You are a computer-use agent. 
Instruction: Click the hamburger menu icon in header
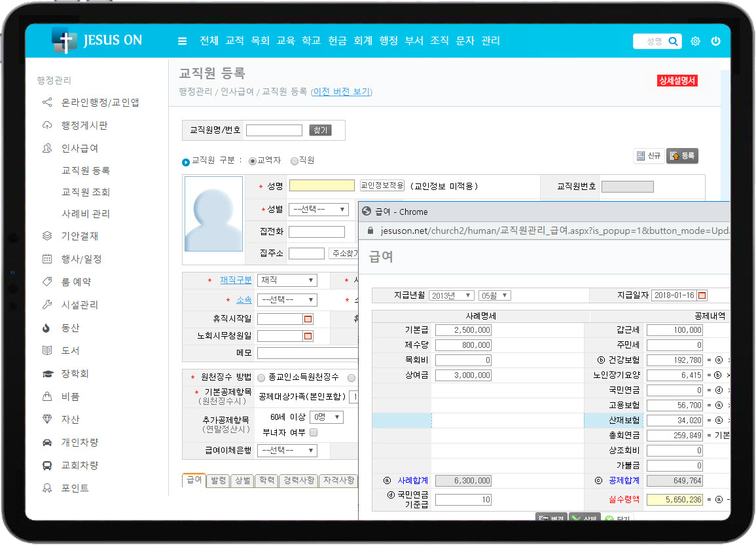pyautogui.click(x=183, y=41)
